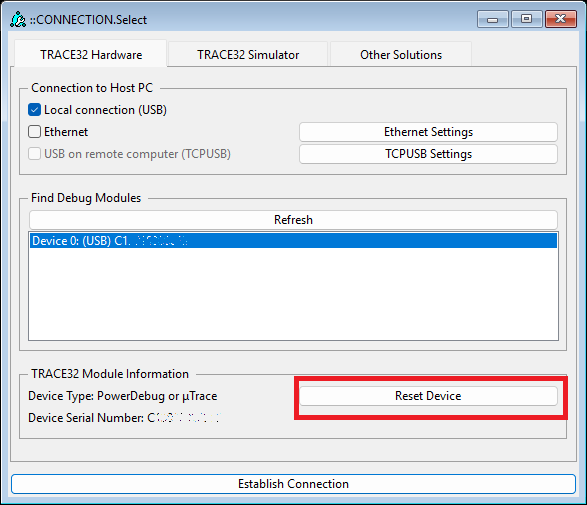Click the Reset Device button
Screen dimensions: 587x505
point(428,396)
